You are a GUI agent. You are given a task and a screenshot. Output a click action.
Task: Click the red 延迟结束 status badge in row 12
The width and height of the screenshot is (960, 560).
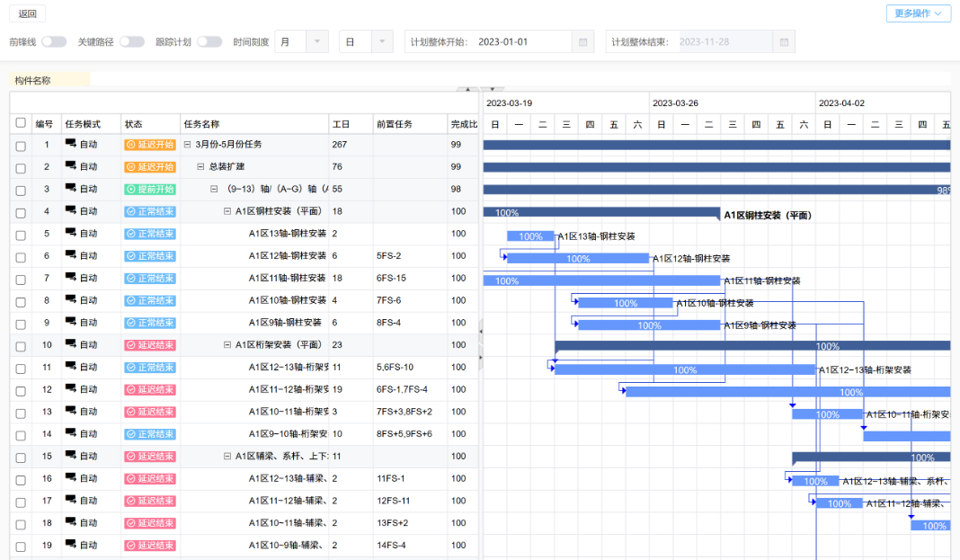pos(149,389)
